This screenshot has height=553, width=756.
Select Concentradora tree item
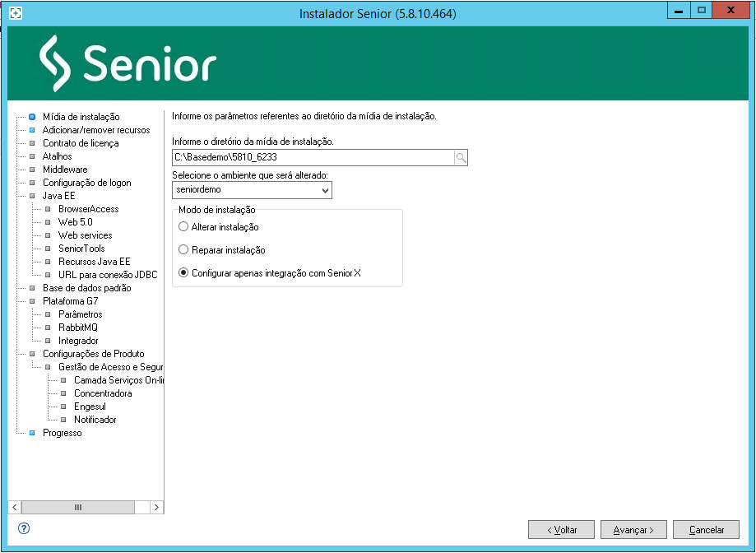point(103,393)
